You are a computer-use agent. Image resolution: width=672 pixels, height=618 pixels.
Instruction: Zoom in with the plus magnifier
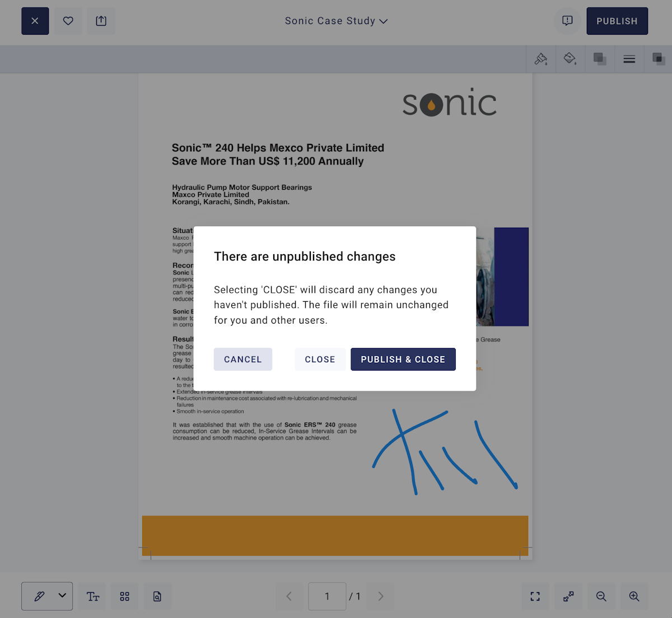coord(634,597)
